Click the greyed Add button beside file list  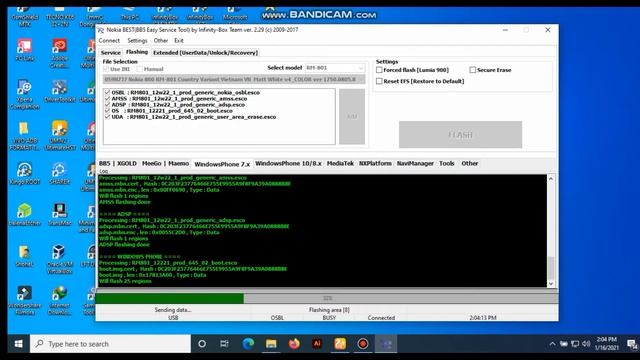tap(352, 117)
